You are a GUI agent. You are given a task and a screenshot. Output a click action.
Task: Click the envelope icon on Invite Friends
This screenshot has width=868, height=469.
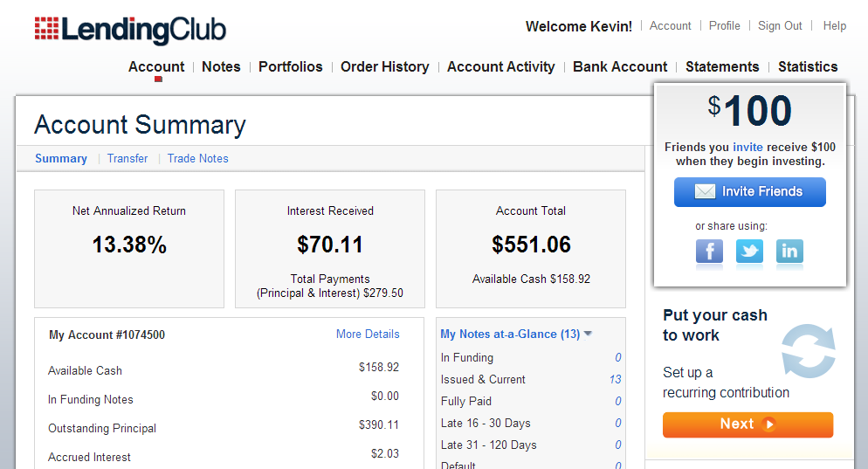[705, 191]
